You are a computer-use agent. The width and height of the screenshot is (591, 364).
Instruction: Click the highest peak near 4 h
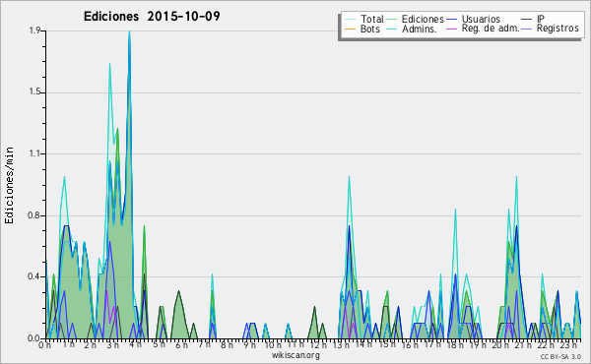(129, 31)
